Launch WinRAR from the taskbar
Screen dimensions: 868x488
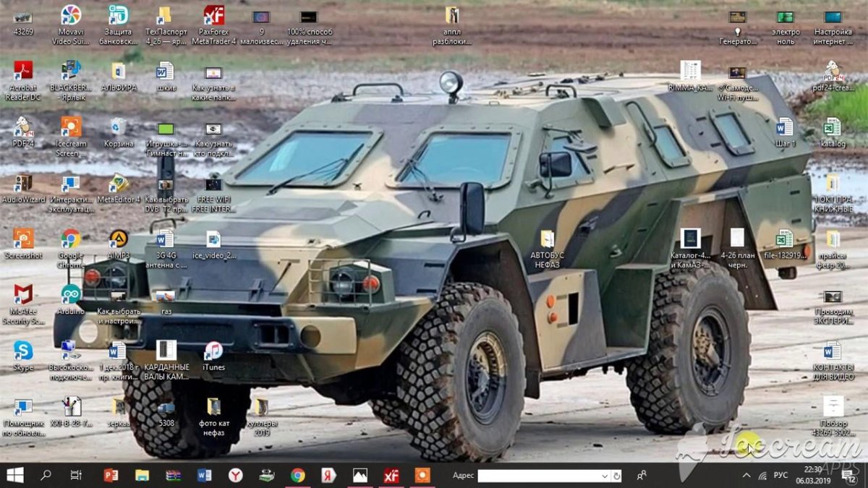click(x=174, y=476)
